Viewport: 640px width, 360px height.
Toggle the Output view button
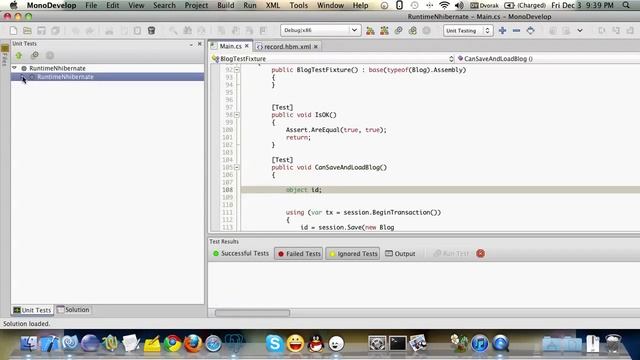(400, 254)
